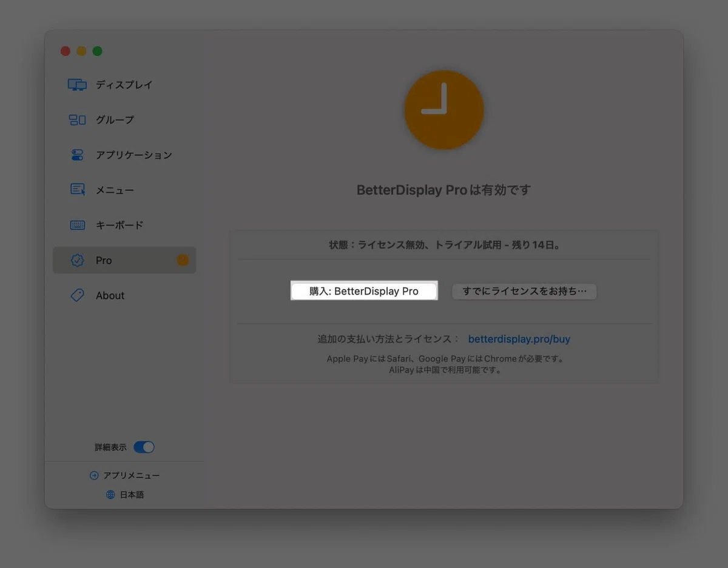Click the BetterDisplay Proは有効です heading
728x568 pixels.
click(x=444, y=190)
